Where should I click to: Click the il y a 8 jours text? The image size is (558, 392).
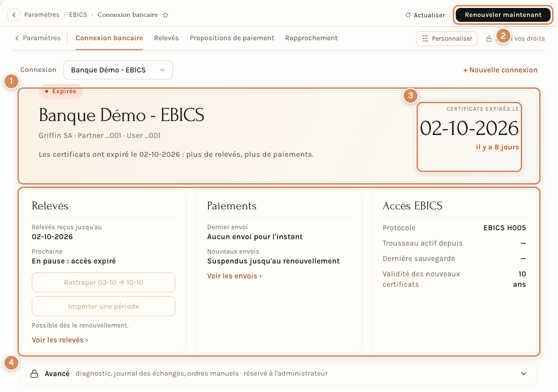coord(497,147)
